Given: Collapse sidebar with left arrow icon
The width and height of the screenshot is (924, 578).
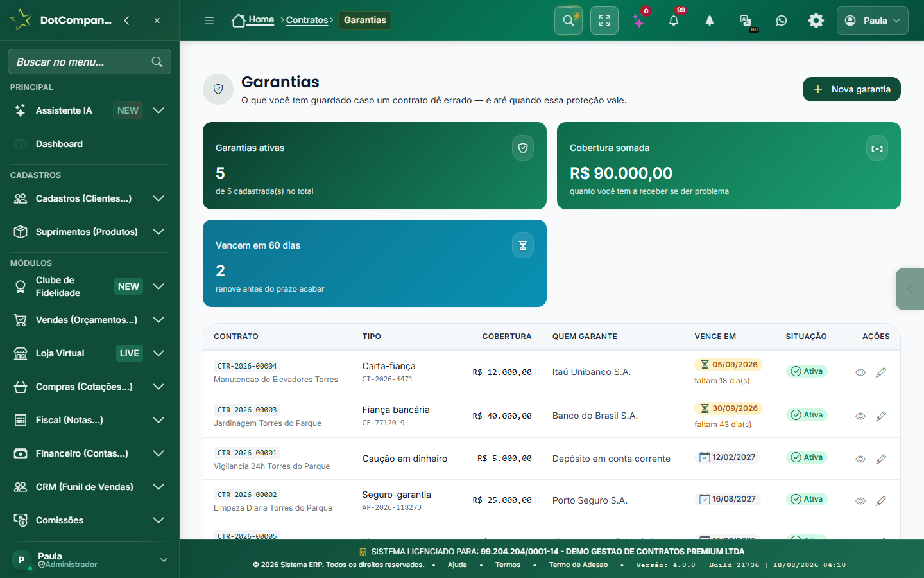Looking at the screenshot, I should pyautogui.click(x=126, y=21).
